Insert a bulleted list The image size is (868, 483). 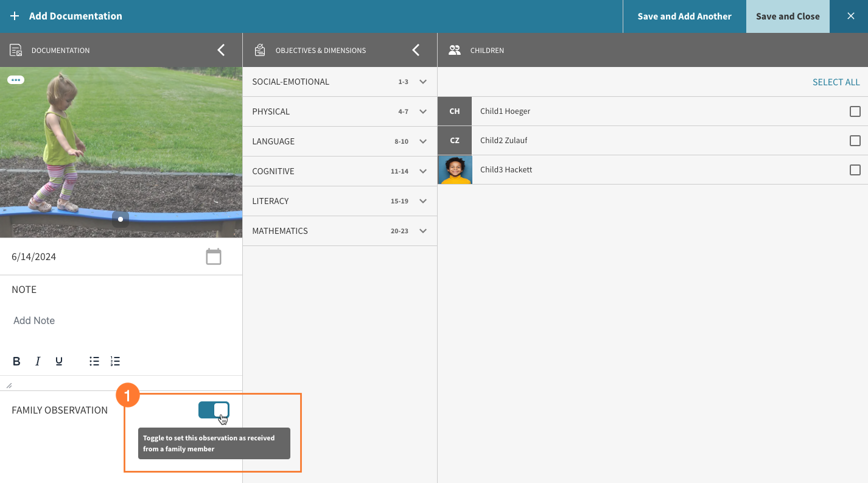pos(94,361)
